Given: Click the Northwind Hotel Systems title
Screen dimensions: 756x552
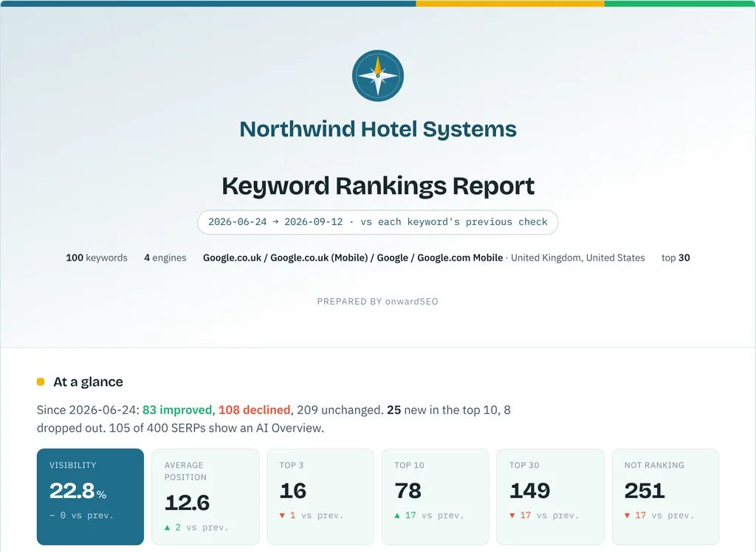Looking at the screenshot, I should (378, 129).
